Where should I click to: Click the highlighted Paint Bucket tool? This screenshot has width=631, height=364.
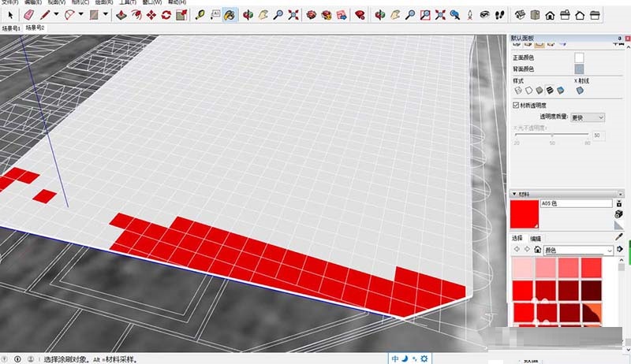(230, 15)
